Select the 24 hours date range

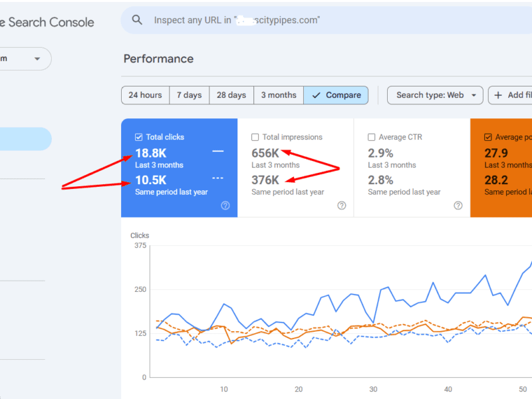(x=145, y=95)
